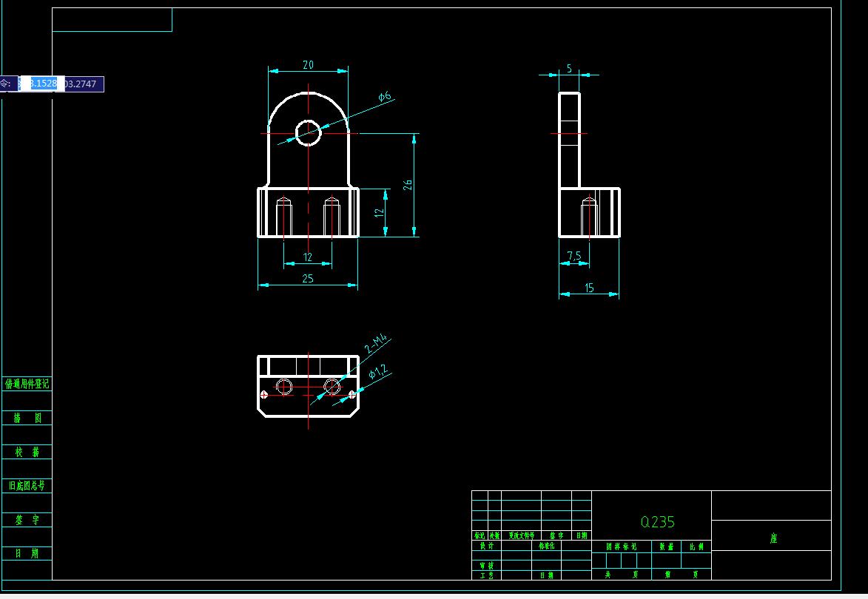Click the 标准化 cell in title block
Image resolution: width=868 pixels, height=599 pixels.
(546, 545)
